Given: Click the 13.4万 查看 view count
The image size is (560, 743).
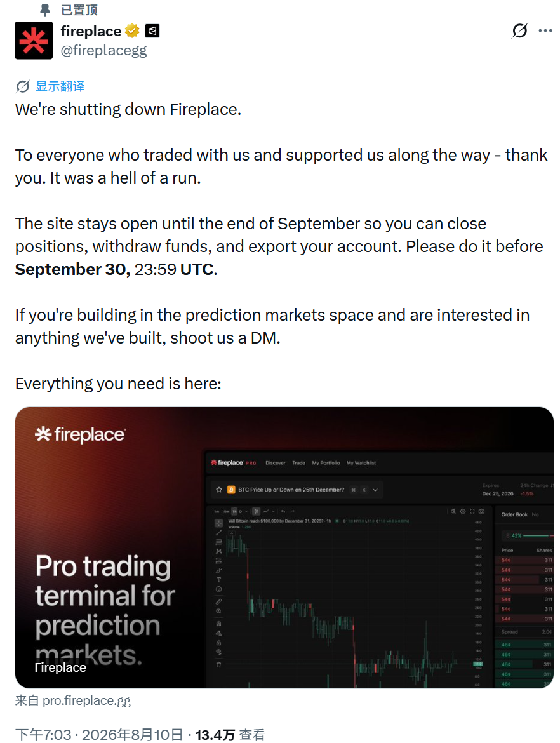Looking at the screenshot, I should point(230,735).
